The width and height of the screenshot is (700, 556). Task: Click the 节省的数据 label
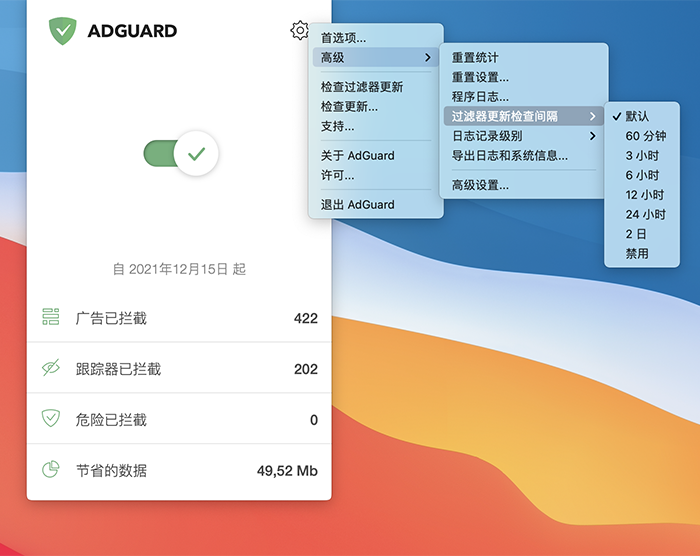click(111, 471)
